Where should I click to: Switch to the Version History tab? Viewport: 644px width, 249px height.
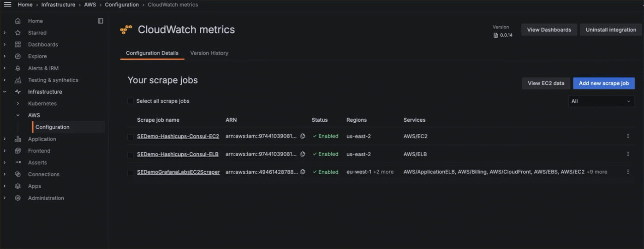coord(209,53)
